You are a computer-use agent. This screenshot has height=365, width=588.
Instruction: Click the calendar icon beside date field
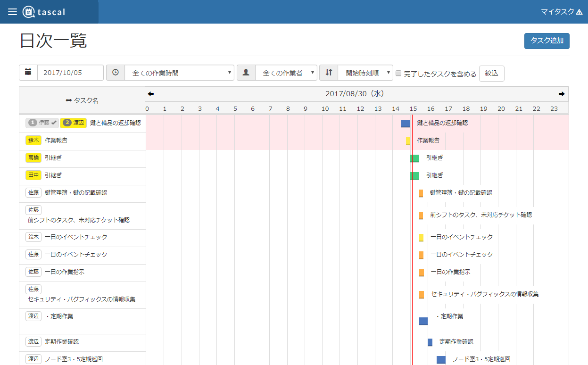tap(28, 73)
